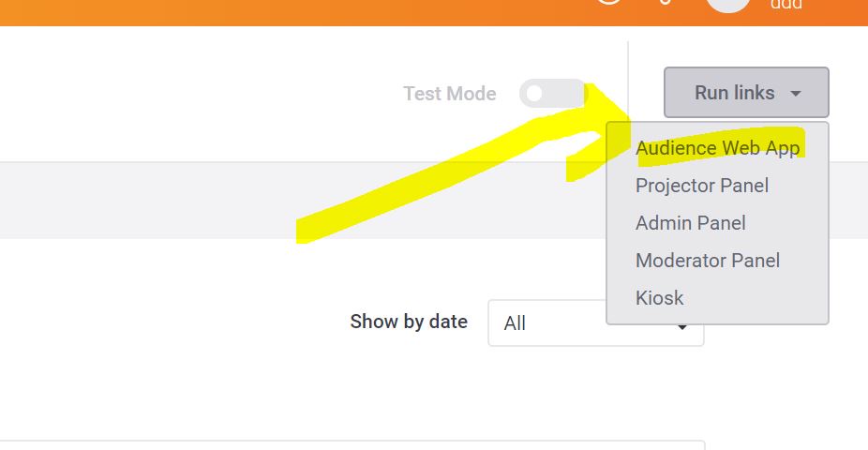This screenshot has width=868, height=450.
Task: Click the header icon immediately left of avatar
Action: click(665, 3)
